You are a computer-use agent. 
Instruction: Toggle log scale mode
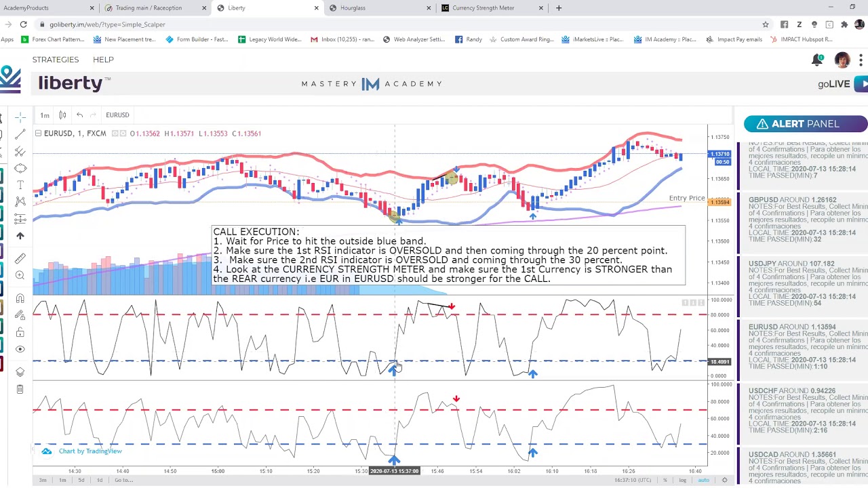click(x=683, y=480)
